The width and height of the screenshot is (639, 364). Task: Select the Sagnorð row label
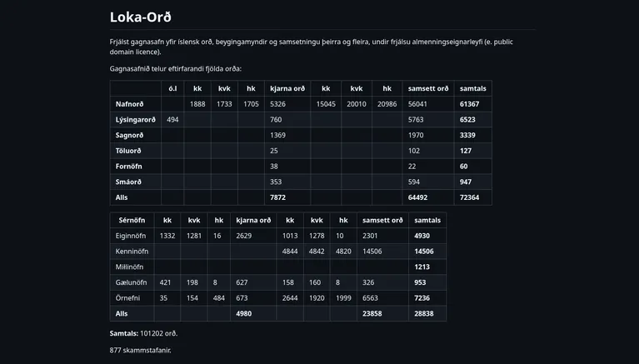point(129,135)
